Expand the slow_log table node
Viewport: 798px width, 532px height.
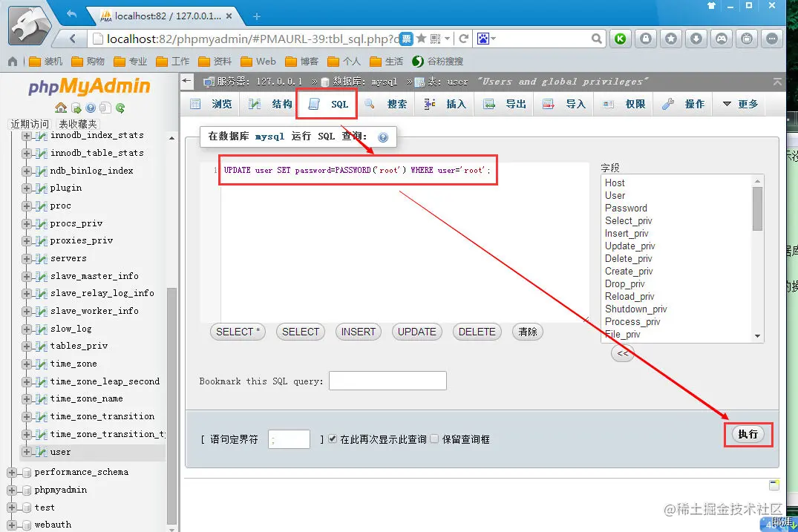point(27,329)
